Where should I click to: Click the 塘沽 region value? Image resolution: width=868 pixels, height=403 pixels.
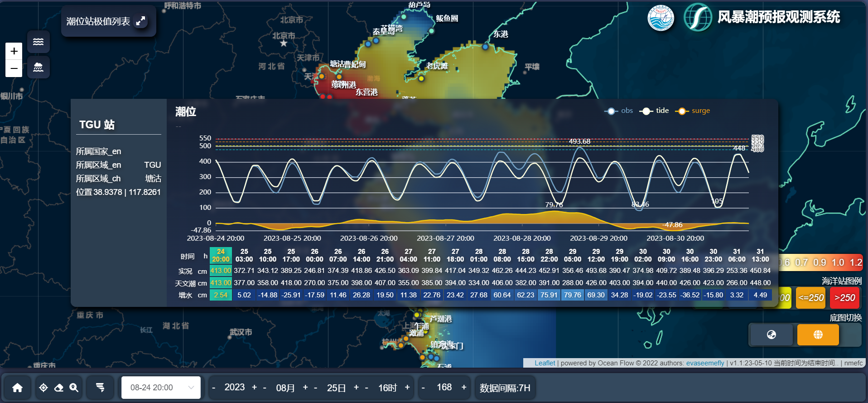153,179
